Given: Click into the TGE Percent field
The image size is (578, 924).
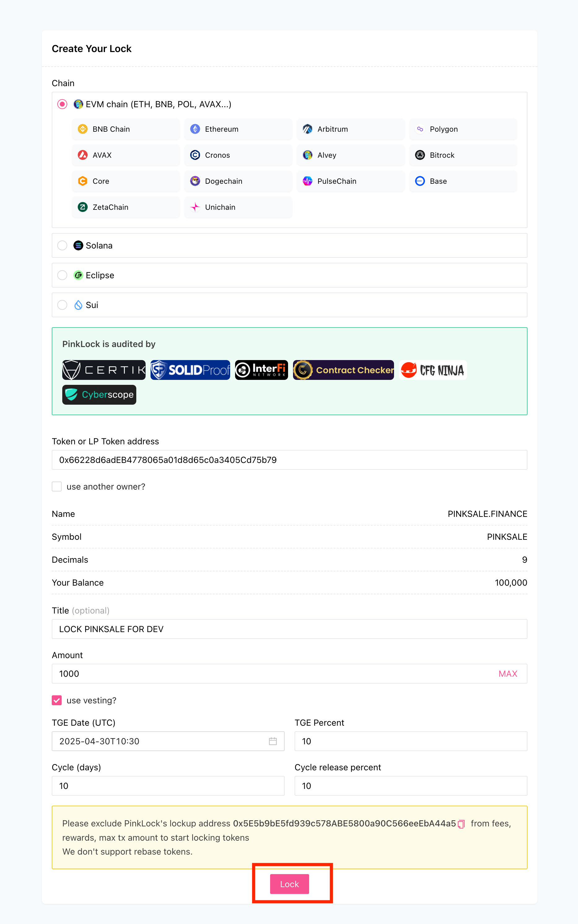Looking at the screenshot, I should point(410,741).
